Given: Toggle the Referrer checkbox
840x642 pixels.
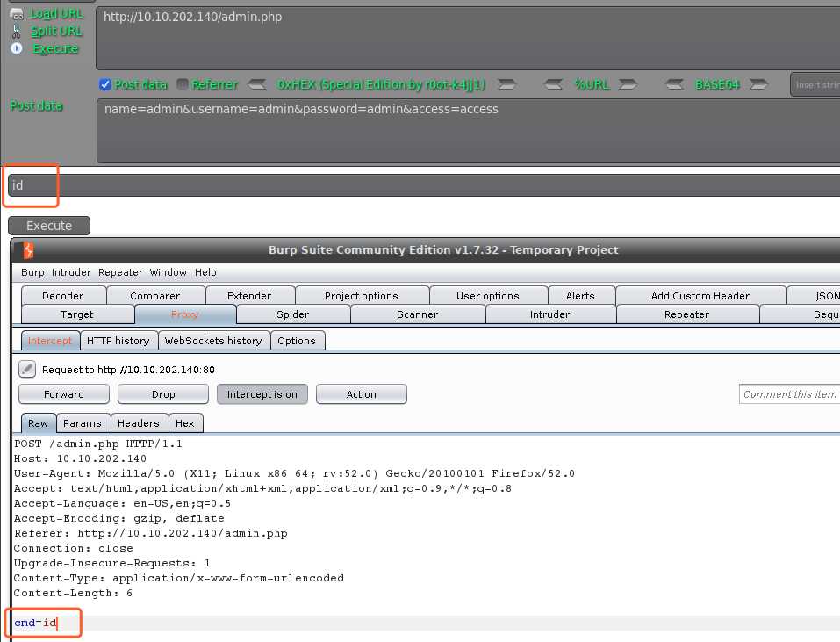Looking at the screenshot, I should 183,84.
